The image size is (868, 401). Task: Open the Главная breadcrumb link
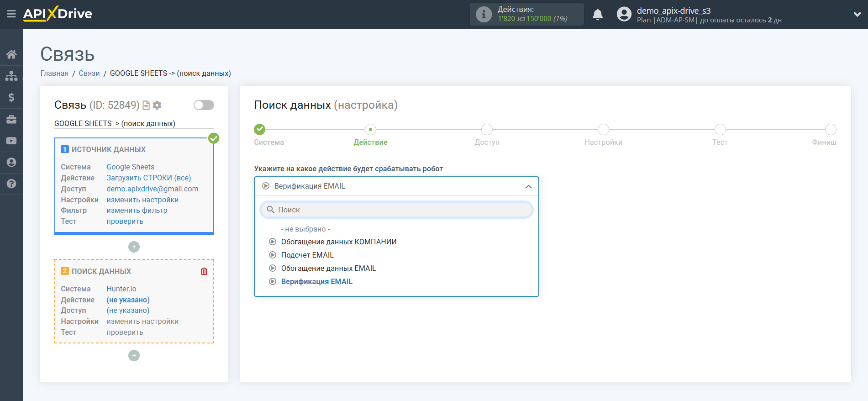point(54,73)
